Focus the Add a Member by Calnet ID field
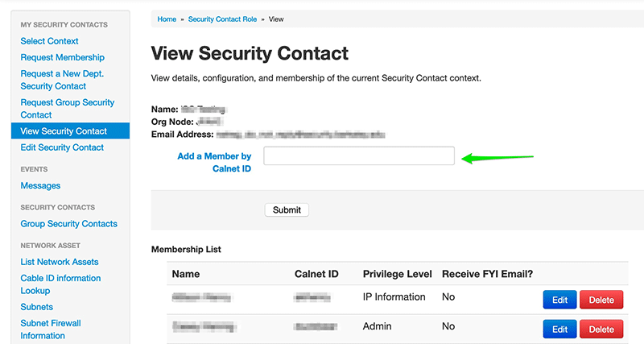 pyautogui.click(x=359, y=155)
